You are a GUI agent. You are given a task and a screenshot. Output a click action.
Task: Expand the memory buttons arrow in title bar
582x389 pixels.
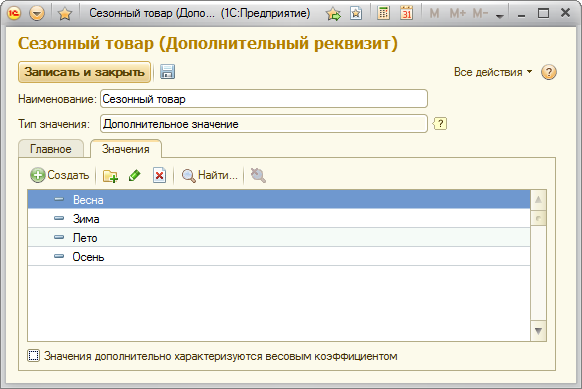(x=500, y=16)
